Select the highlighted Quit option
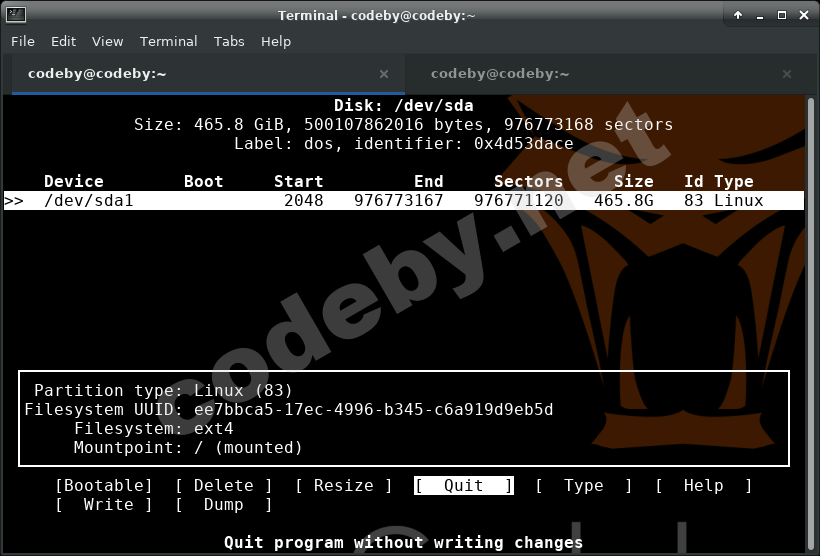 [x=464, y=485]
